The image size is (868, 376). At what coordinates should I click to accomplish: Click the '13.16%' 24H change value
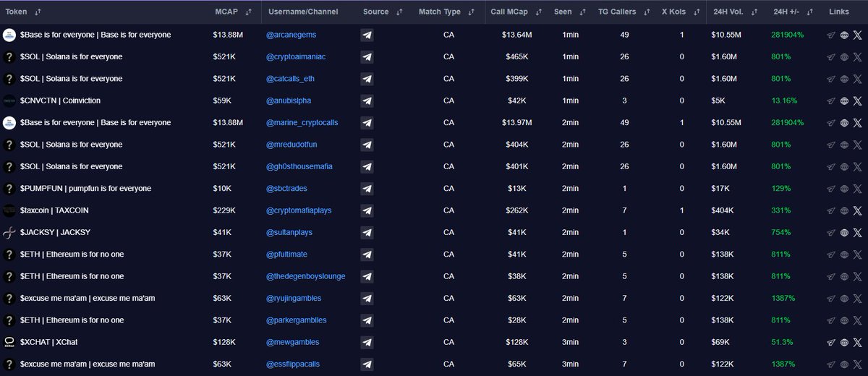click(x=785, y=101)
